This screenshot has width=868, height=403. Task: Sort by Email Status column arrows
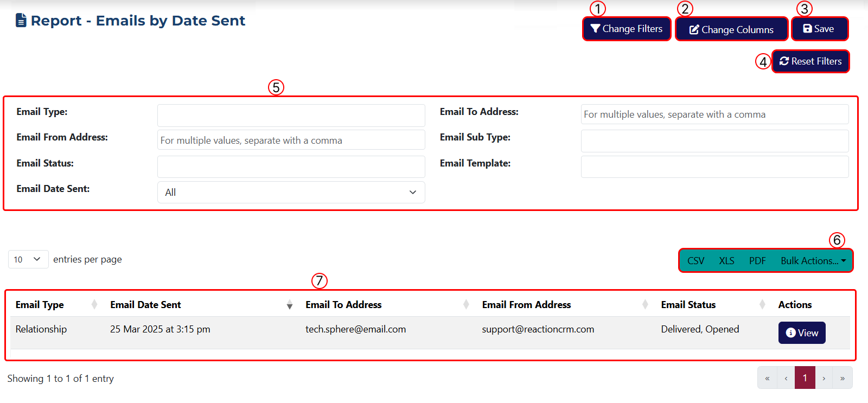(x=762, y=305)
